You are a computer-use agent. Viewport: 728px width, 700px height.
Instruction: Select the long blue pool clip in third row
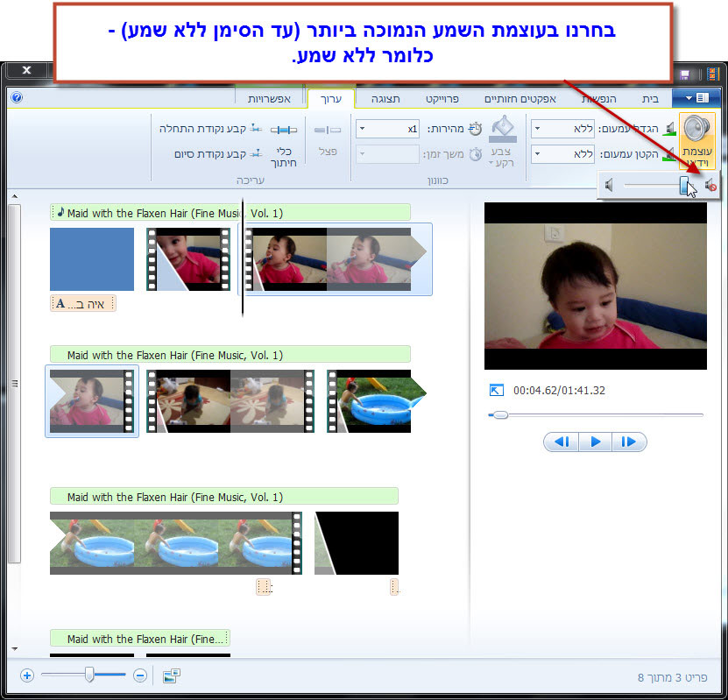pos(176,543)
